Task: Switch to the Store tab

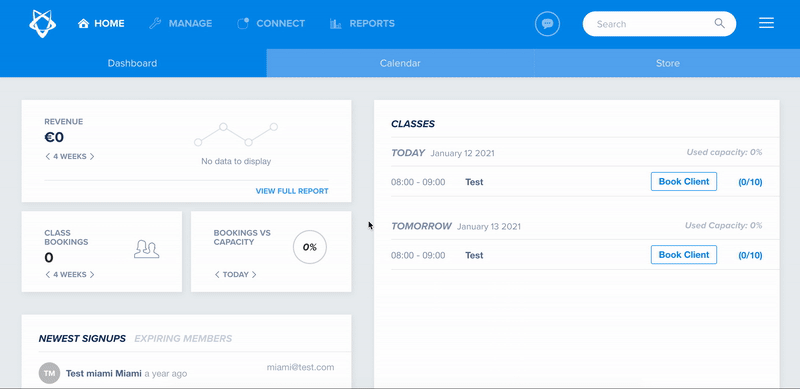Action: coord(667,63)
